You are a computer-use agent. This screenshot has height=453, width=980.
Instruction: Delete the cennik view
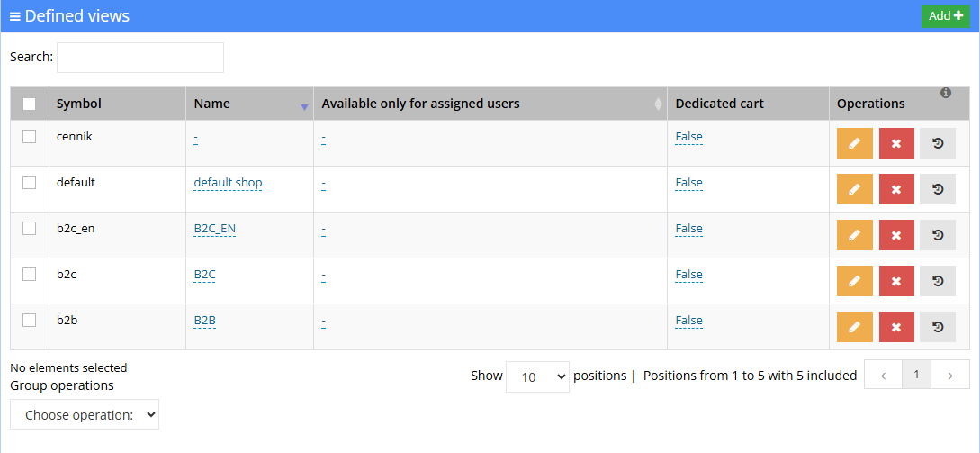point(896,143)
